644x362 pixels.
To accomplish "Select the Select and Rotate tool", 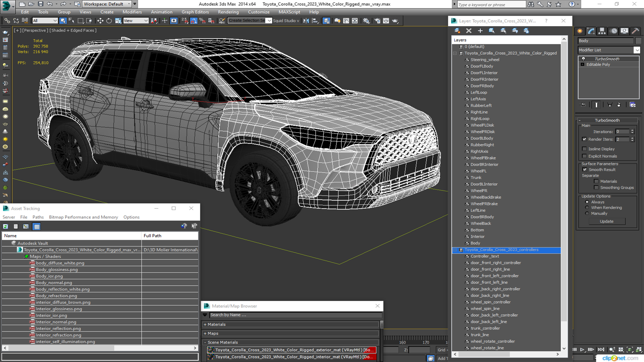I will pos(109,21).
